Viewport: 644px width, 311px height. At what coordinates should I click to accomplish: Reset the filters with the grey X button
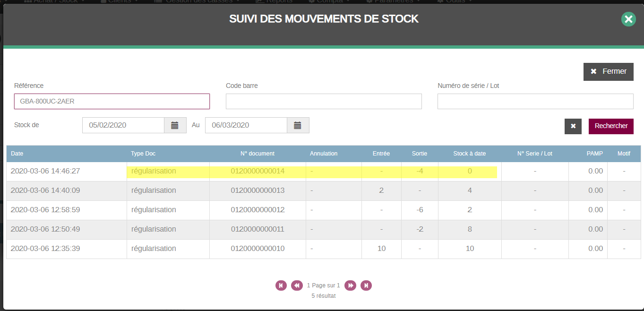tap(573, 126)
